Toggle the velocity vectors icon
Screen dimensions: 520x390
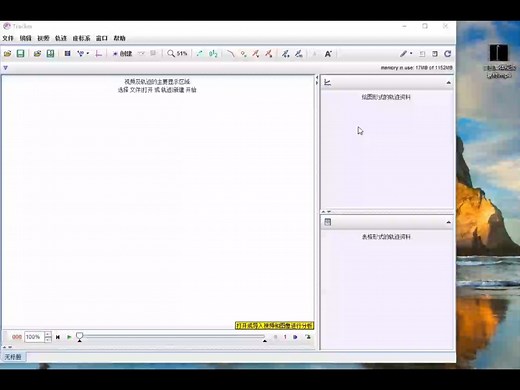click(x=256, y=54)
